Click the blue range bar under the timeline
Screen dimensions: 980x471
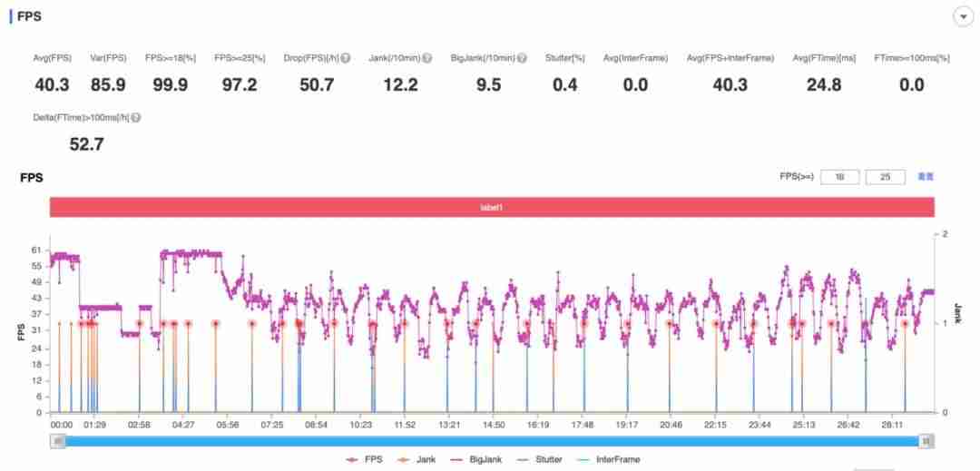[492, 441]
